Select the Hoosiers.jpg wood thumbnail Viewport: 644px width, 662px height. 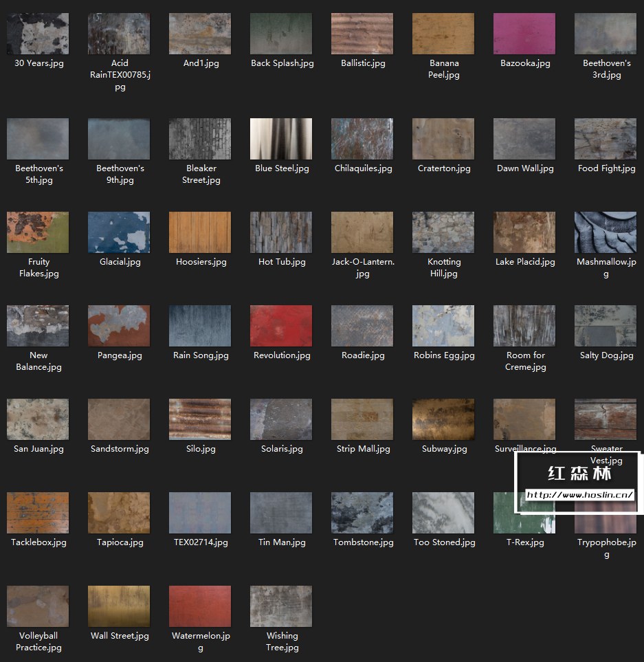[x=199, y=232]
